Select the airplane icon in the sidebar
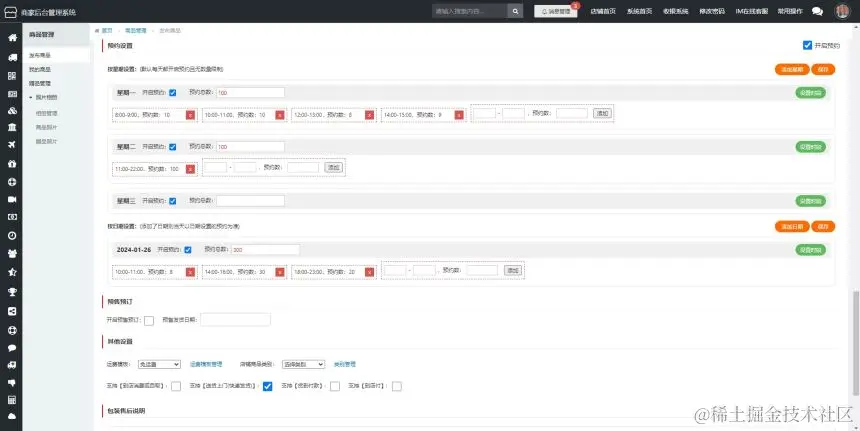Screen dimensions: 860x431 [x=12, y=145]
